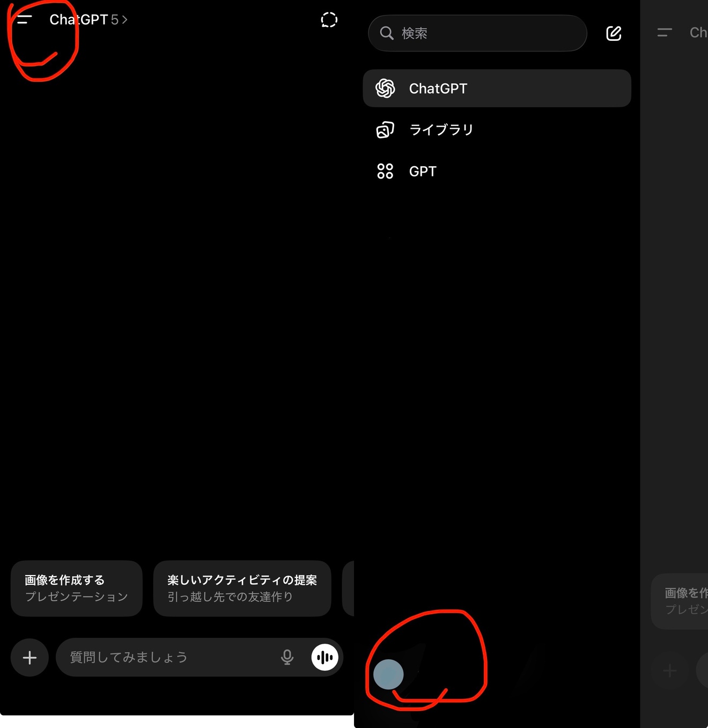Open the profile avatar in sidebar

(x=388, y=674)
